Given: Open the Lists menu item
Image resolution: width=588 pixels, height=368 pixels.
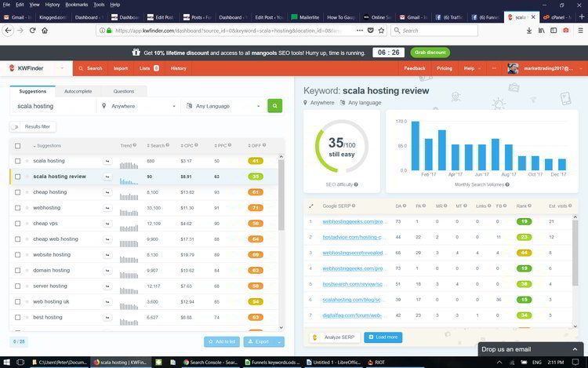Looking at the screenshot, I should [149, 68].
